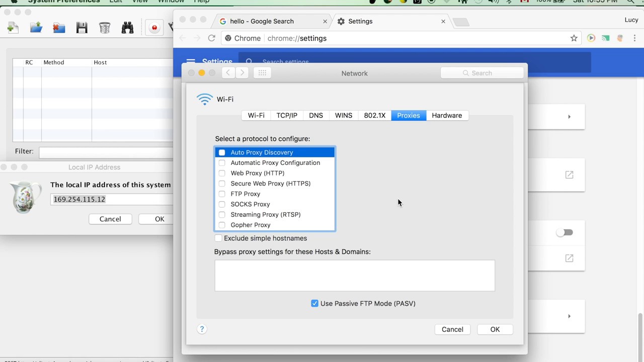Switch to the Hardware tab
Viewport: 644px width, 362px height.
(x=447, y=115)
